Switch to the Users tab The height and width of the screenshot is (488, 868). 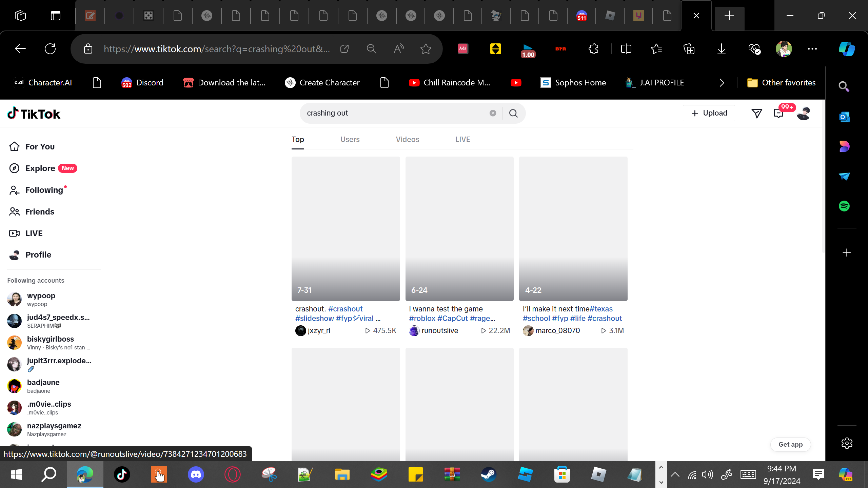pyautogui.click(x=350, y=139)
